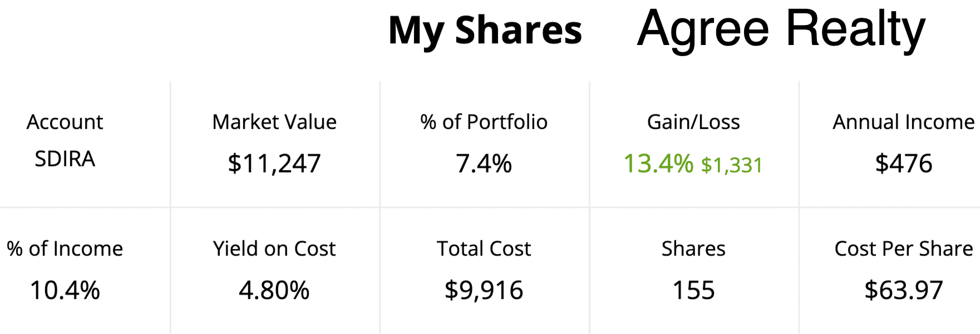Select the Yield on Cost label

tap(274, 248)
